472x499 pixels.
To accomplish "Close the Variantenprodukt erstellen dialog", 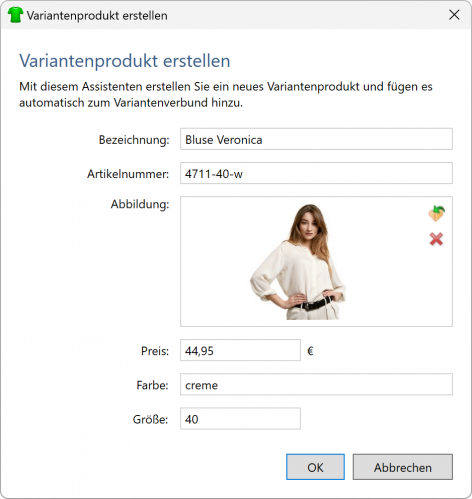I will [454, 15].
